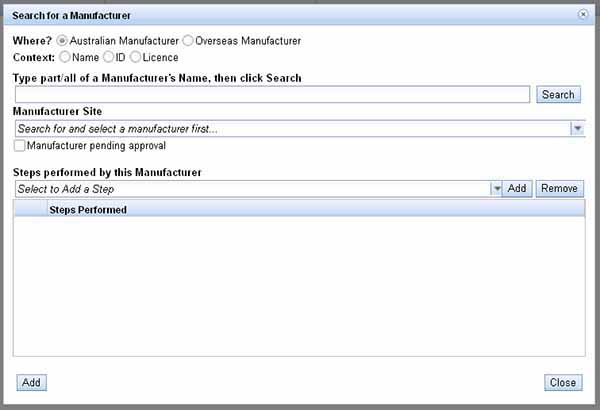
Task: Click the Select to Add a Step field
Action: point(250,188)
